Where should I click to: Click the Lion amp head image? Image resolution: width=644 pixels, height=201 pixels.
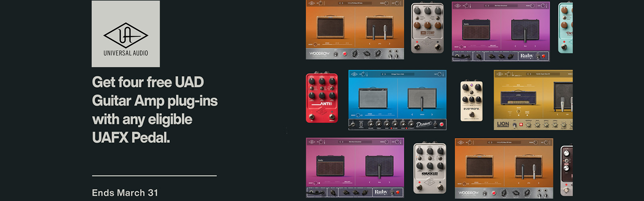coord(518,97)
